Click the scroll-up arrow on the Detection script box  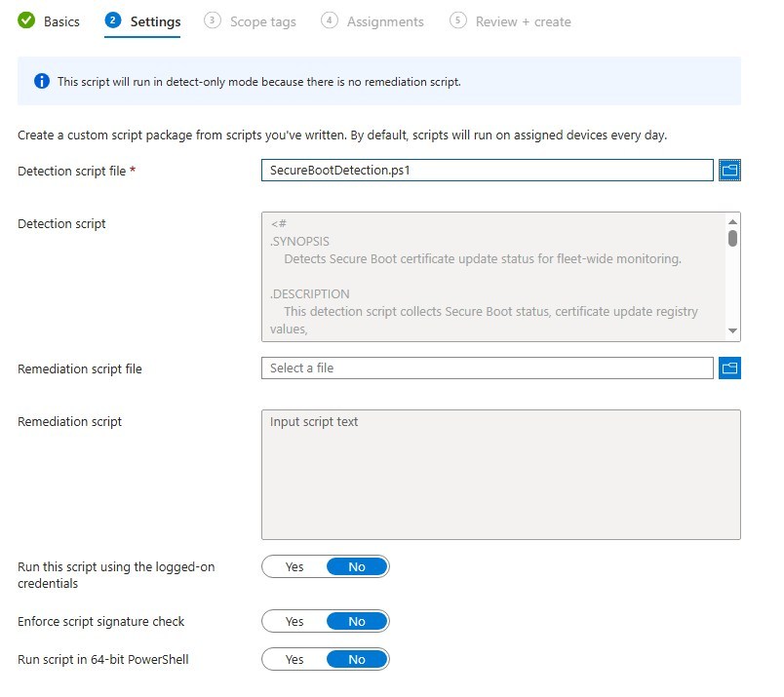[732, 220]
